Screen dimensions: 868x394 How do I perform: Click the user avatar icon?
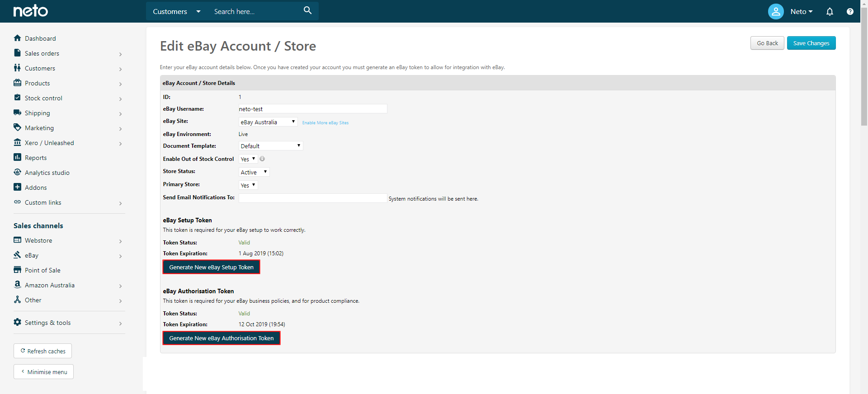pyautogui.click(x=776, y=11)
